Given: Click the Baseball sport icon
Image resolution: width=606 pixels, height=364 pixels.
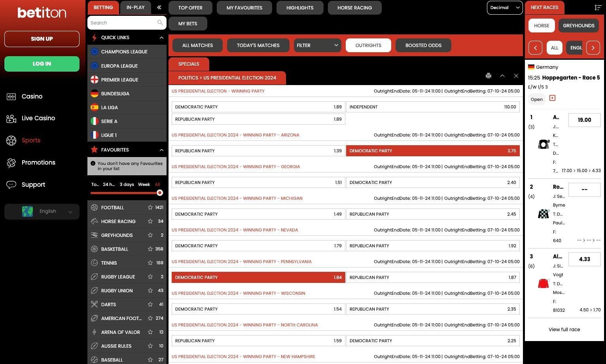Looking at the screenshot, I should point(94,360).
